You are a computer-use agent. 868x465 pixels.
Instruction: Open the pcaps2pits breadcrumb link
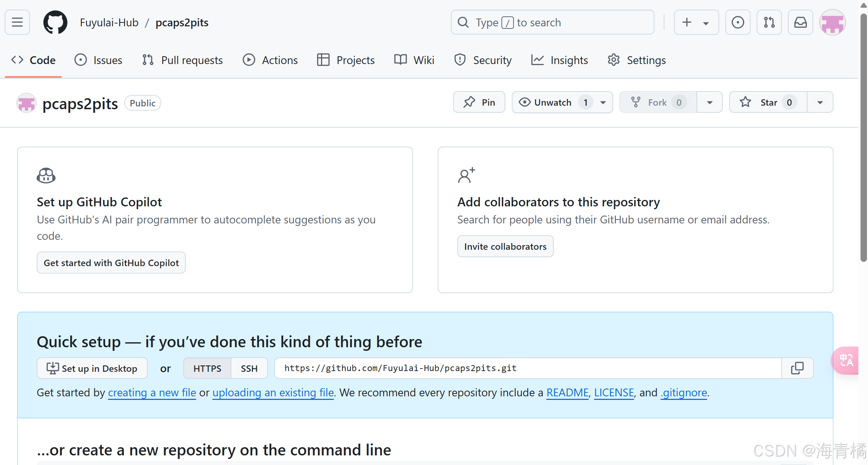tap(182, 22)
